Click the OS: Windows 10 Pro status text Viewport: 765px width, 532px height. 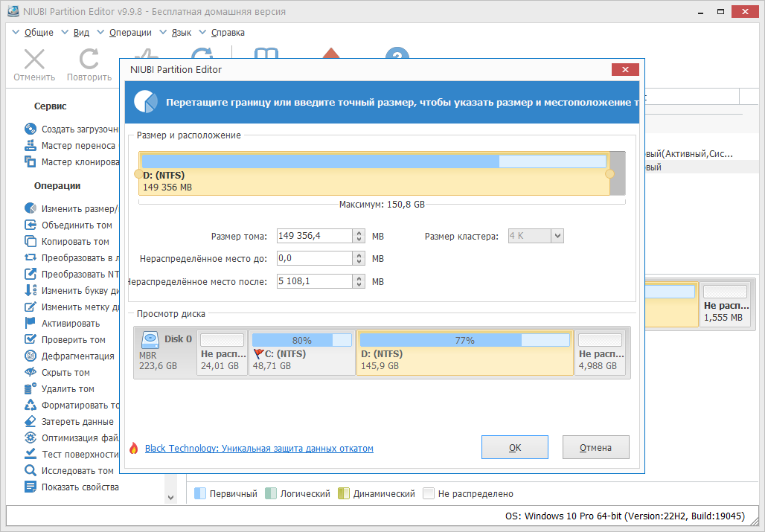(625, 516)
